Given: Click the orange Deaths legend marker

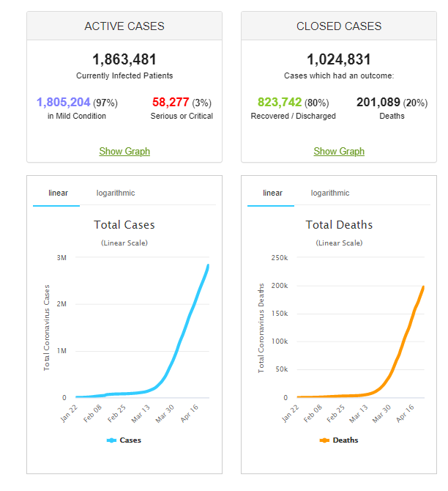Looking at the screenshot, I should [x=324, y=440].
